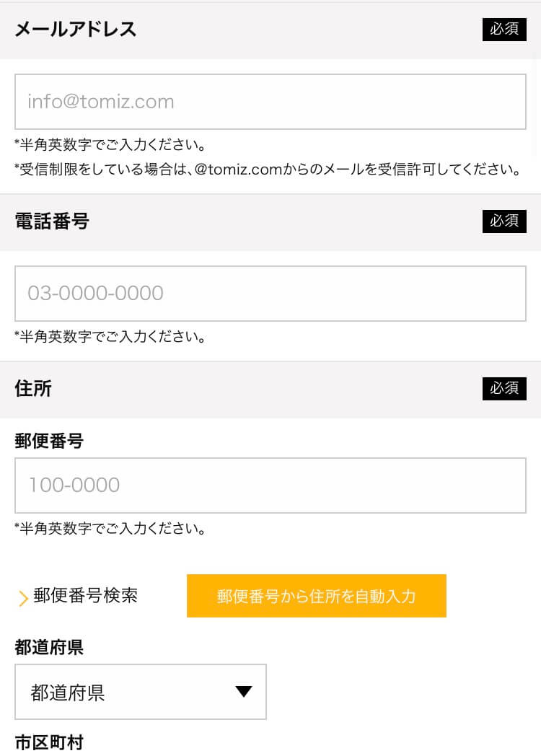Viewport: 541px width, 756px height.
Task: Click the email address input field
Action: coord(270,102)
